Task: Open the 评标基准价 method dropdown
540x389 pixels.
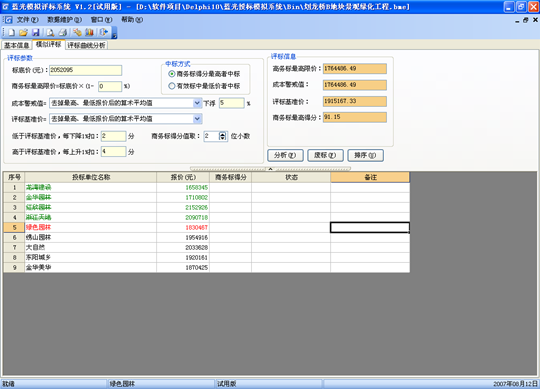Action: (197, 119)
